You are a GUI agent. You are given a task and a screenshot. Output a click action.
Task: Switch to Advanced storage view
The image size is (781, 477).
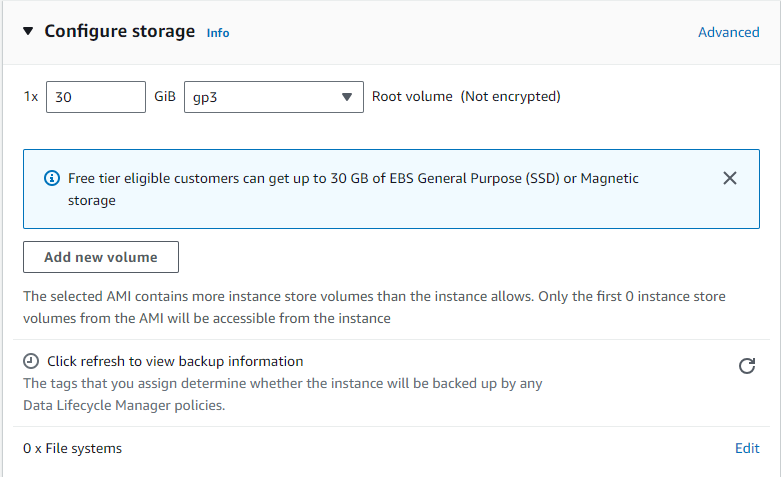[x=728, y=32]
